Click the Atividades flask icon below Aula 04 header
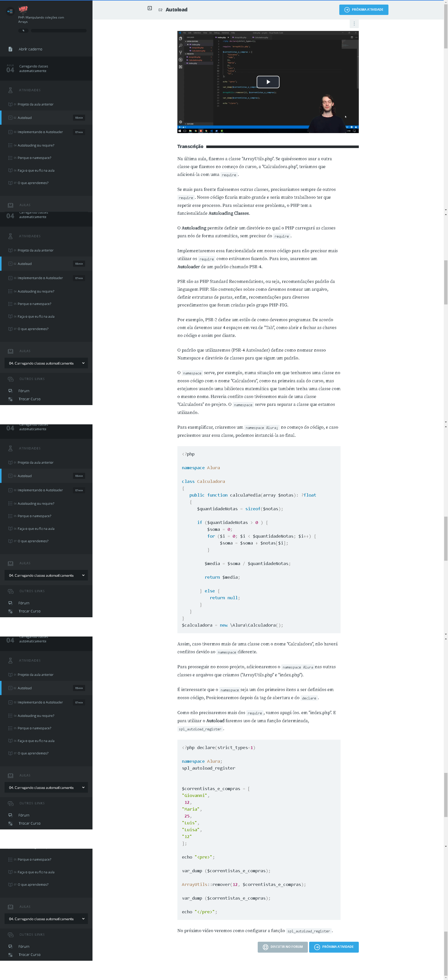 (x=10, y=90)
